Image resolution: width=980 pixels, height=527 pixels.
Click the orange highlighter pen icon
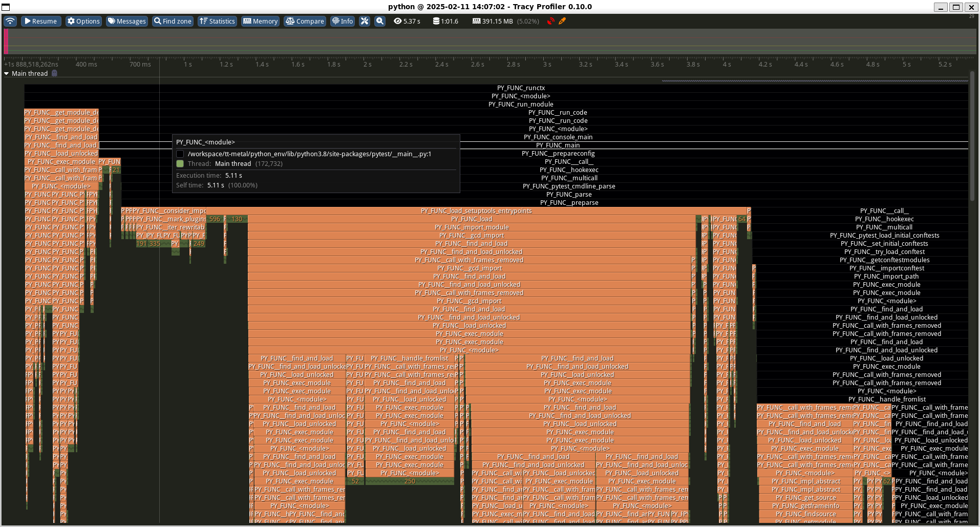(x=562, y=21)
